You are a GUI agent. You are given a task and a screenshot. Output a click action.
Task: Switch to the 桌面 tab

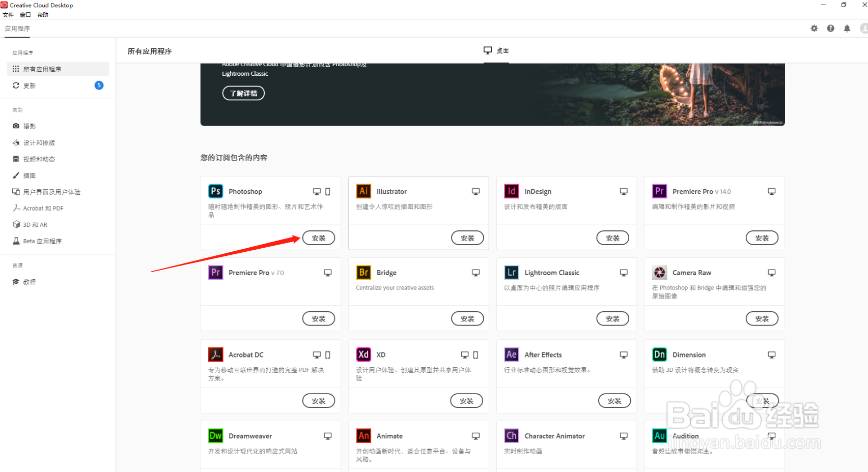pyautogui.click(x=496, y=50)
